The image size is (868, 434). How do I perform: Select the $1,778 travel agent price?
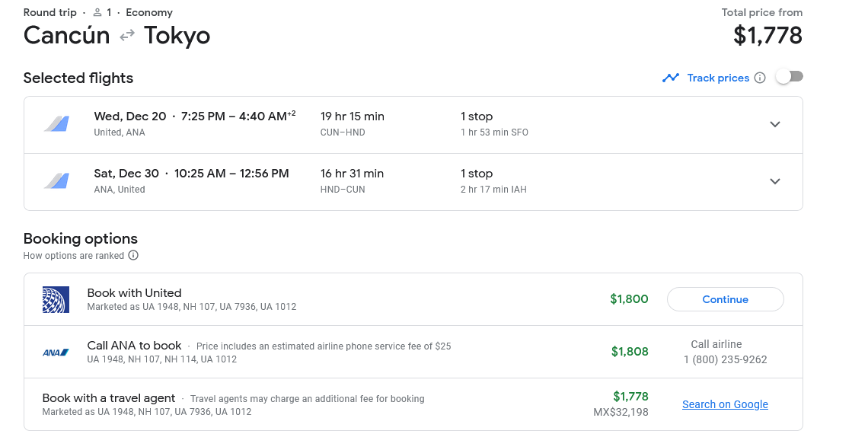(630, 397)
